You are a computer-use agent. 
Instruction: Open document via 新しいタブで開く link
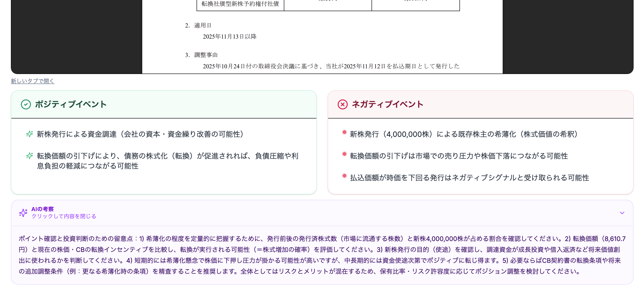tap(32, 81)
